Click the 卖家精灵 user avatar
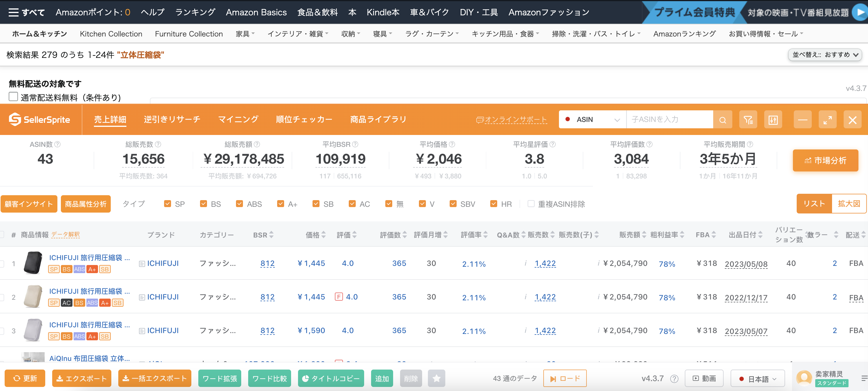The image size is (868, 391). coord(804,378)
